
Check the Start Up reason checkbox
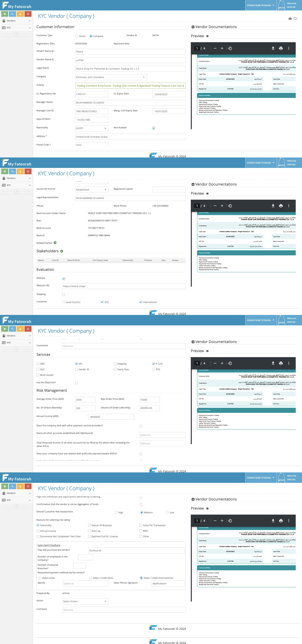90,531
